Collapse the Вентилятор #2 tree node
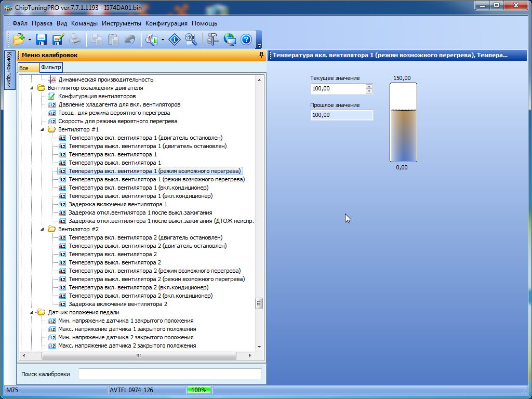This screenshot has width=532, height=399. 42,229
